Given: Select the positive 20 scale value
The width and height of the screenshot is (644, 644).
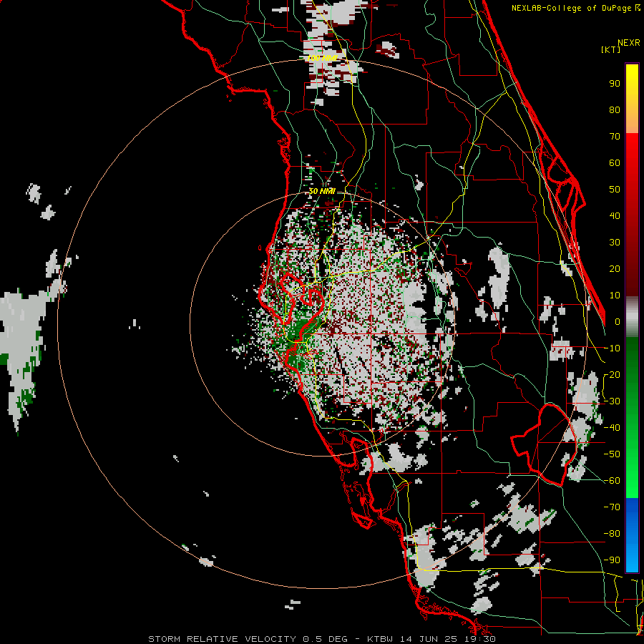Looking at the screenshot, I should coord(615,268).
